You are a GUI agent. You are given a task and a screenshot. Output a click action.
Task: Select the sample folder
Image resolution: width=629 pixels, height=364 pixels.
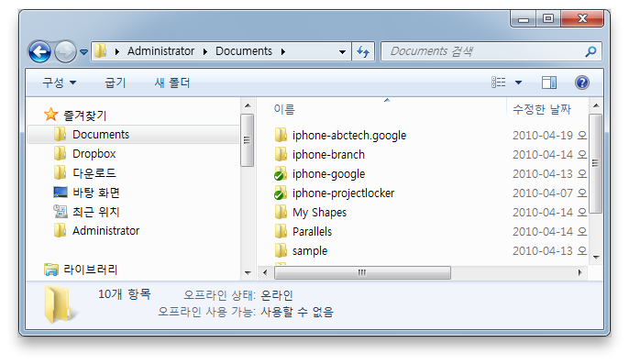click(x=310, y=251)
